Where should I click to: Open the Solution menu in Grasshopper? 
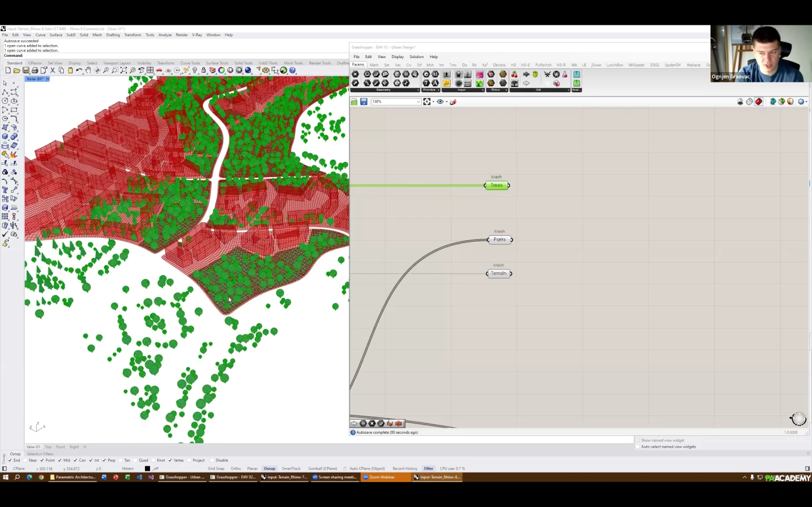(416, 56)
